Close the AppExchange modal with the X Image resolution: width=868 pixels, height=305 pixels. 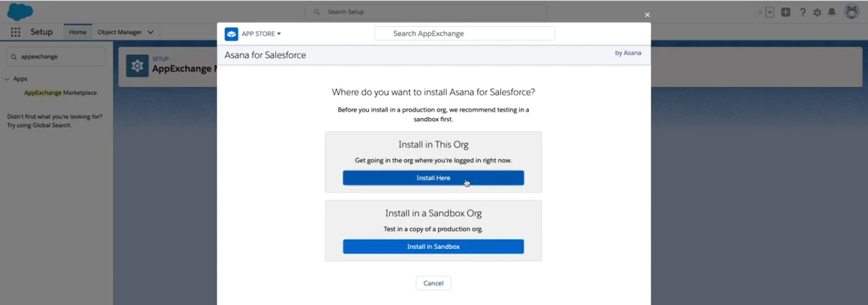point(647,15)
